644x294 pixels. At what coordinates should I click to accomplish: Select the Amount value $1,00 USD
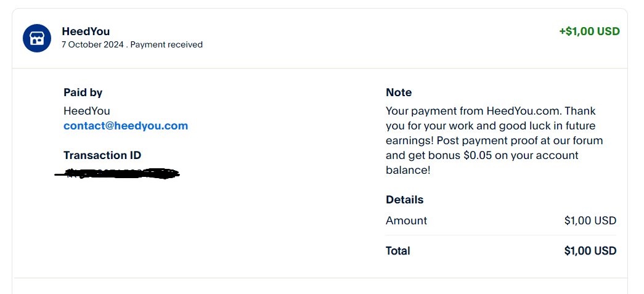(590, 221)
